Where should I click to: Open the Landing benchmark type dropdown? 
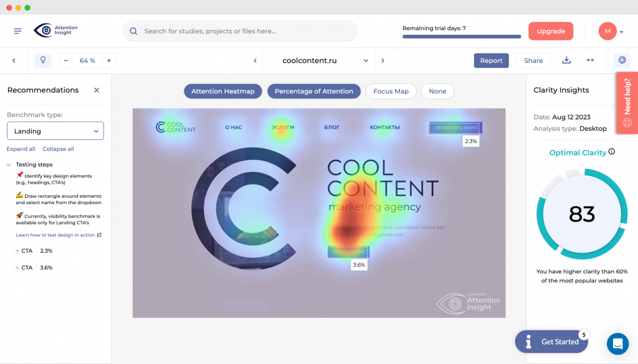click(55, 131)
